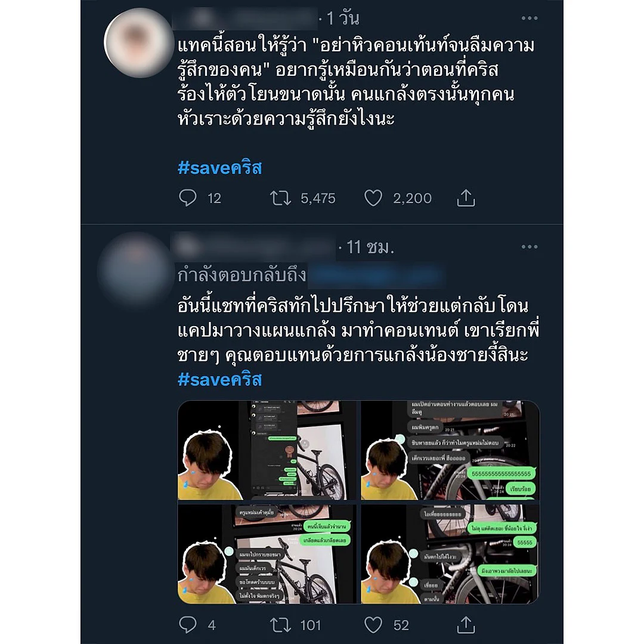The width and height of the screenshot is (644, 644).
Task: Open the second tweet author's blurred avatar
Action: 135,271
